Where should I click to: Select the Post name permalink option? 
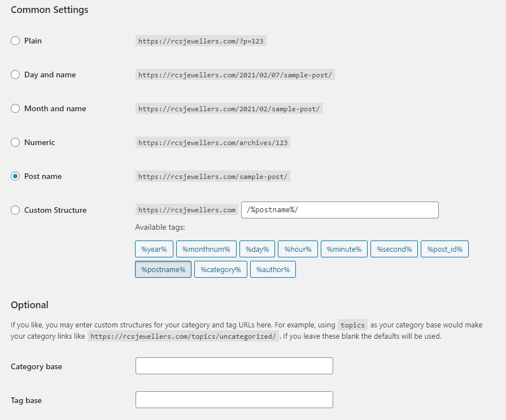tap(15, 176)
